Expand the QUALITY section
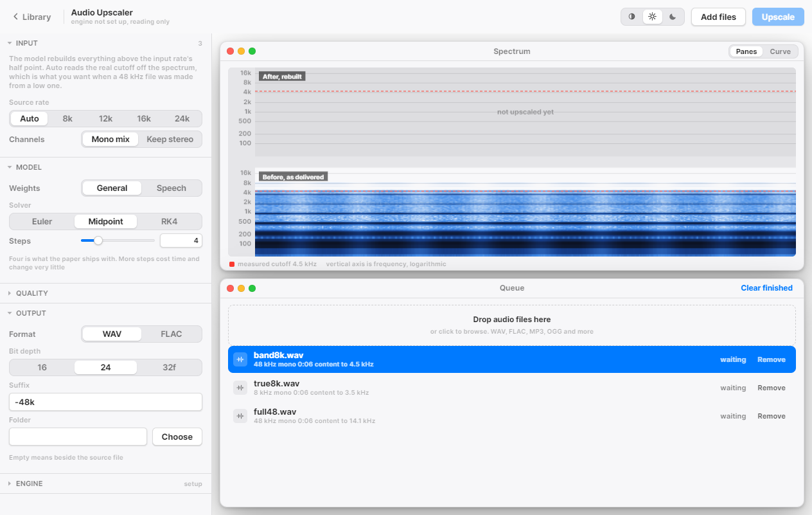 [x=105, y=293]
